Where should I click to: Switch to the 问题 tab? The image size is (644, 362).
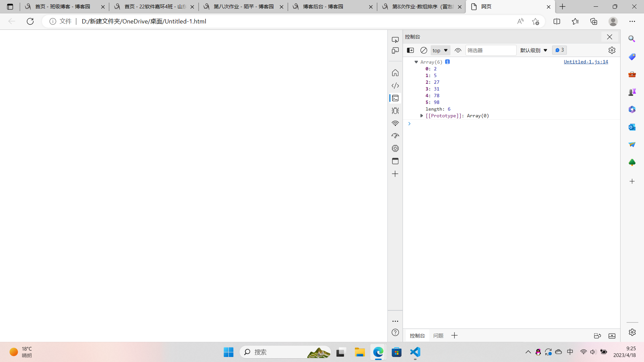pos(438,336)
